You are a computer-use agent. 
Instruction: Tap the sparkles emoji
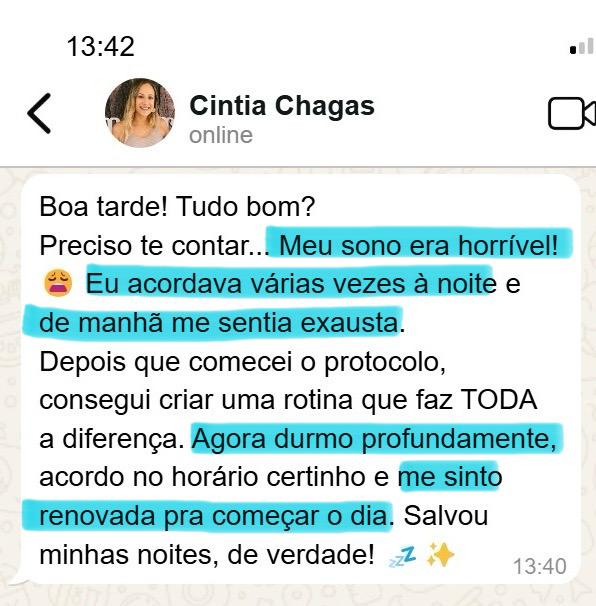click(440, 555)
